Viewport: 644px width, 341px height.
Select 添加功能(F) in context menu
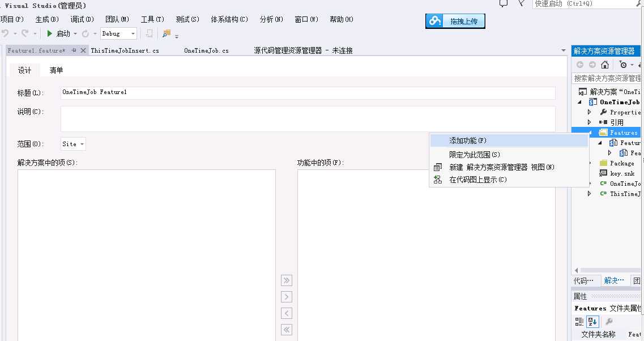tap(509, 140)
